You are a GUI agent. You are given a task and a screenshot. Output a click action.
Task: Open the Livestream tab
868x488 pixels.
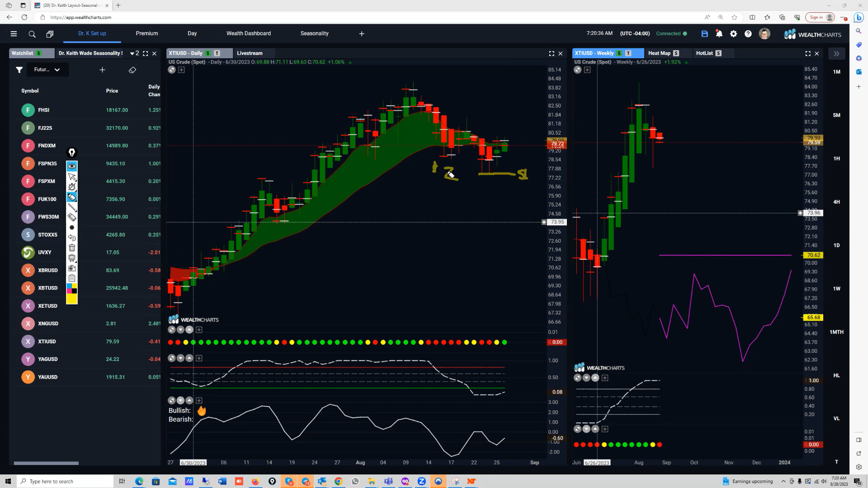pyautogui.click(x=250, y=53)
